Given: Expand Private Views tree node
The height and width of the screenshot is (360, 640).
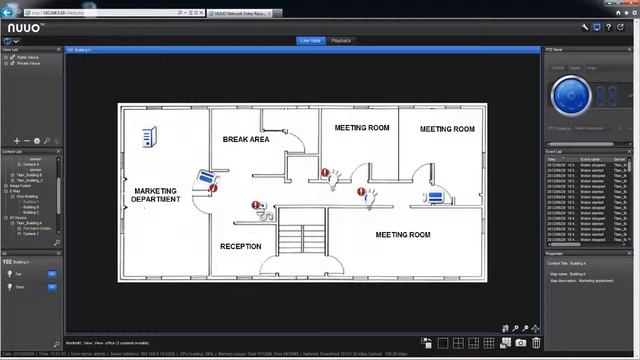Looking at the screenshot, I should coord(6,63).
